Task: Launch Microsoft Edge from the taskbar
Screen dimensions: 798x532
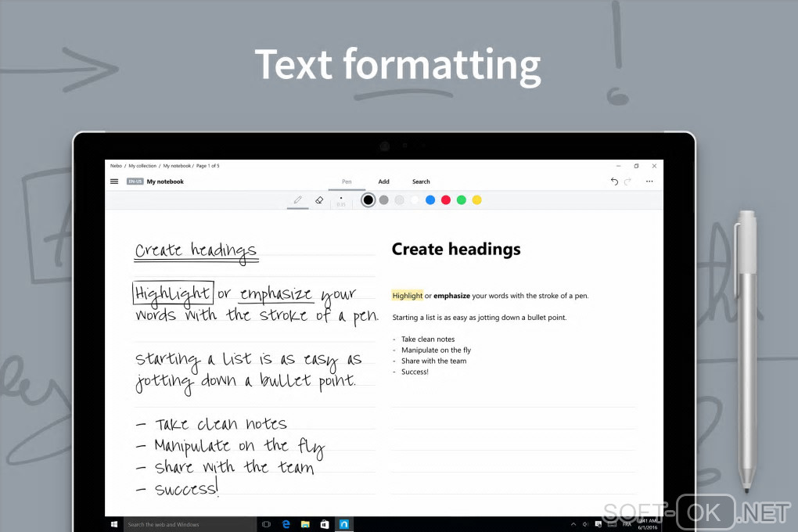Action: [286, 524]
